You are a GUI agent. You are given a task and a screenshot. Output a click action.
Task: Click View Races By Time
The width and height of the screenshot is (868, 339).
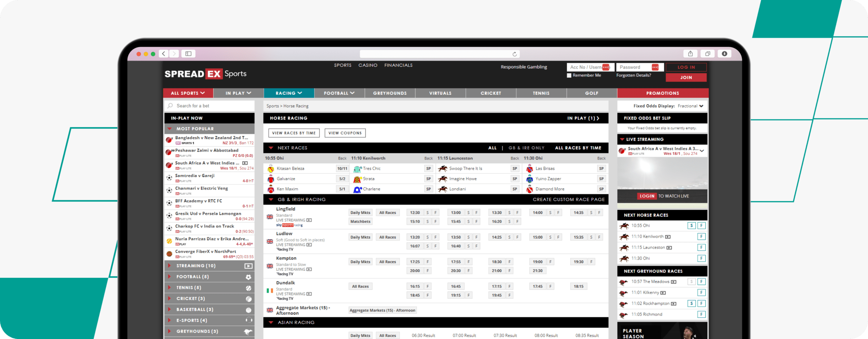pos(294,133)
